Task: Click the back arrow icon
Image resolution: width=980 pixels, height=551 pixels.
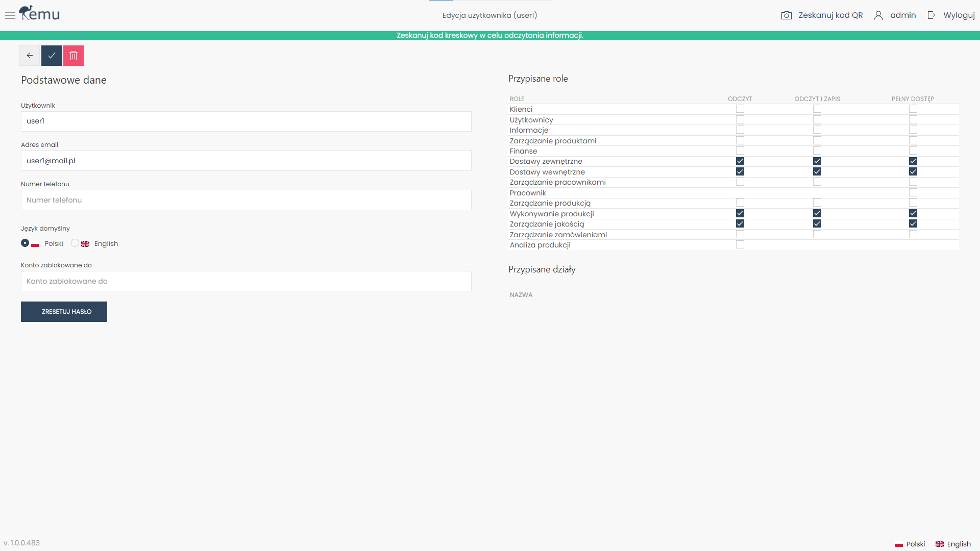Action: (30, 56)
